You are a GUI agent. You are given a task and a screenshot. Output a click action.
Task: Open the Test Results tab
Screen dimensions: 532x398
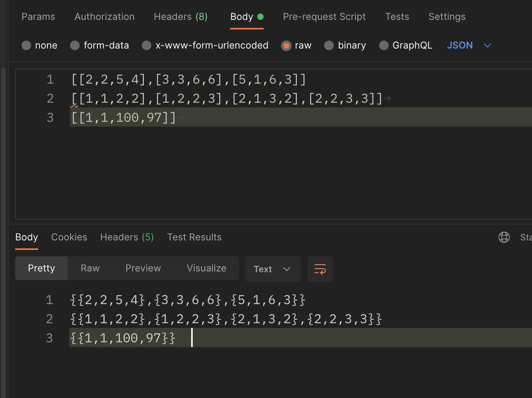click(194, 237)
